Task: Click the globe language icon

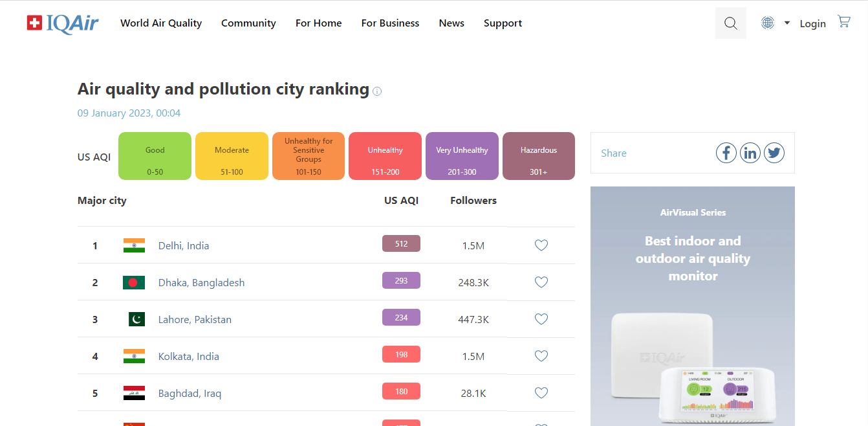Action: 768,23
